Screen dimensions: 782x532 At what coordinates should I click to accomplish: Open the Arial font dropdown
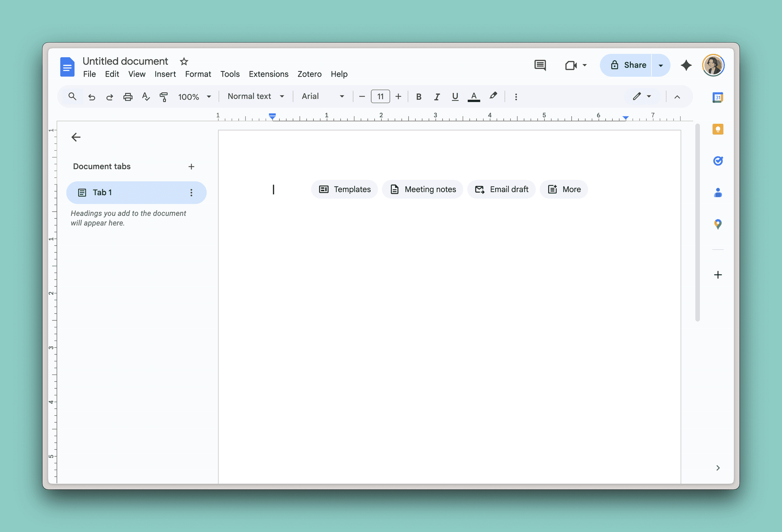pyautogui.click(x=323, y=97)
